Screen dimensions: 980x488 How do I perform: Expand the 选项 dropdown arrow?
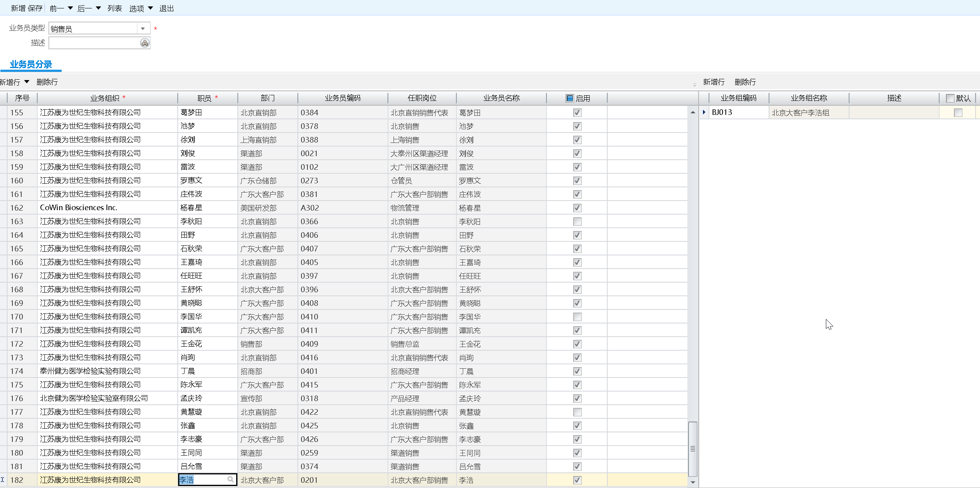[x=151, y=8]
